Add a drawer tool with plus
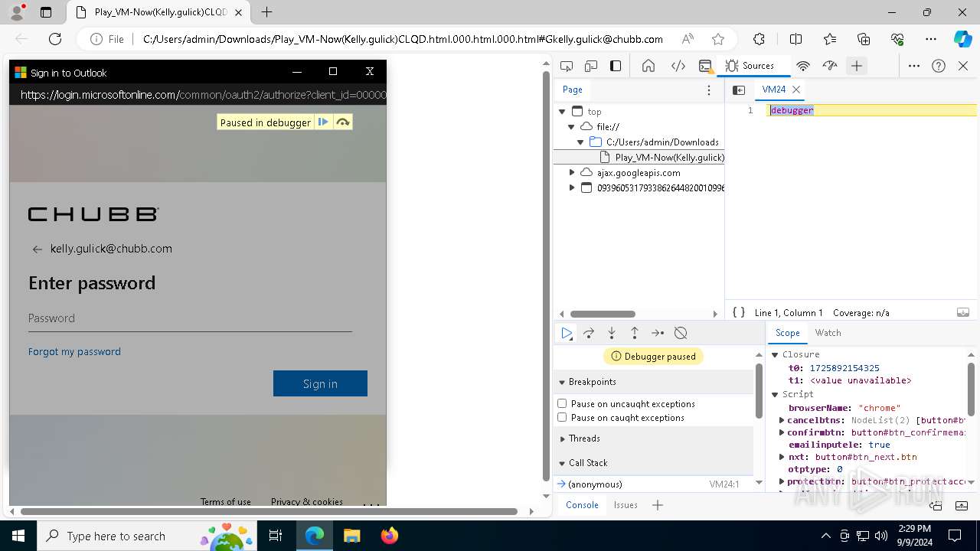 tap(658, 505)
